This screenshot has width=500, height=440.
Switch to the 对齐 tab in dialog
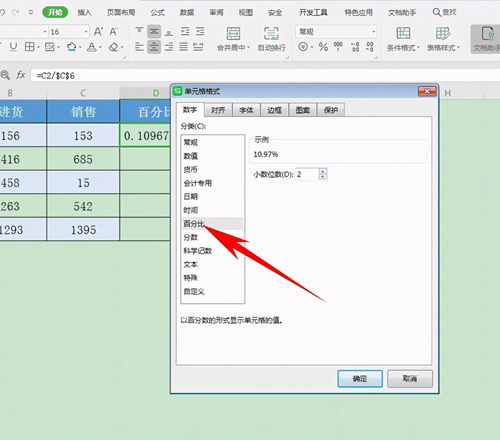(218, 110)
